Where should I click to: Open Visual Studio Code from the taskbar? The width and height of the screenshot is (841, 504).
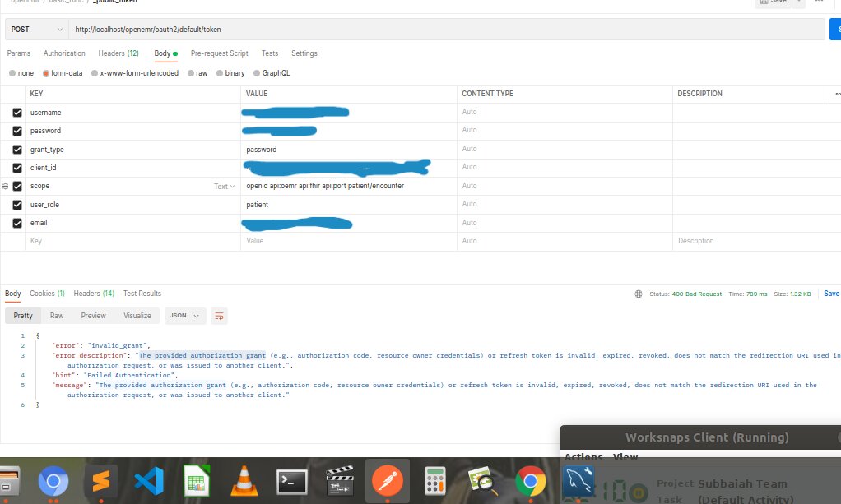(149, 481)
